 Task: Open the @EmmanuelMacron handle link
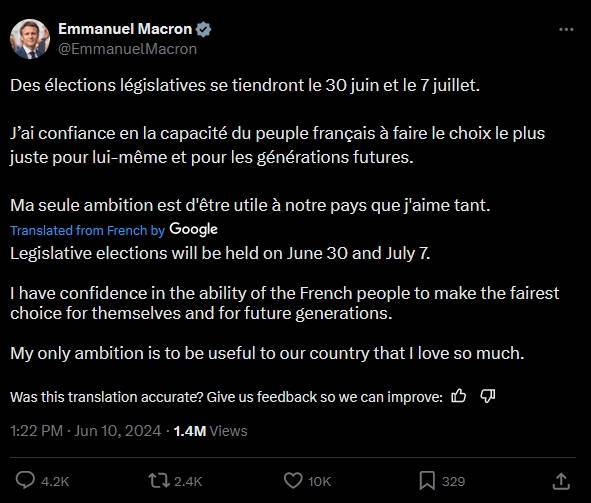click(x=127, y=49)
